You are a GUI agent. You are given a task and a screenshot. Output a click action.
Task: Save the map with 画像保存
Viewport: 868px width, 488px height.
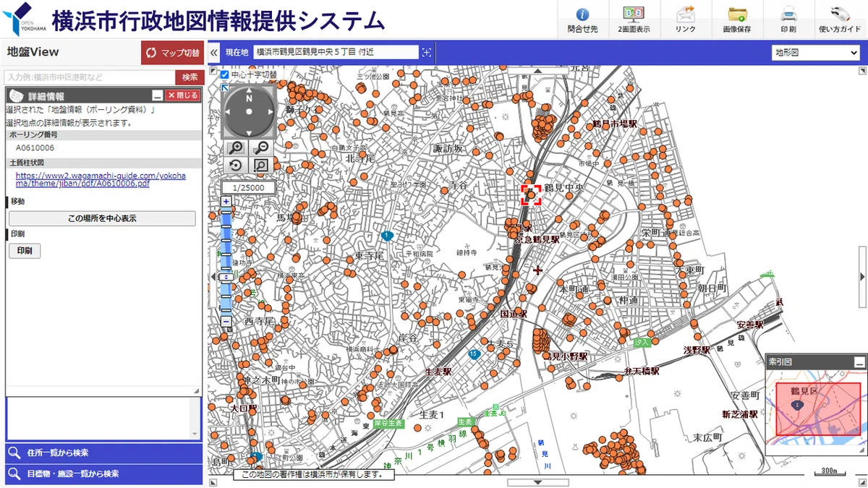click(736, 20)
